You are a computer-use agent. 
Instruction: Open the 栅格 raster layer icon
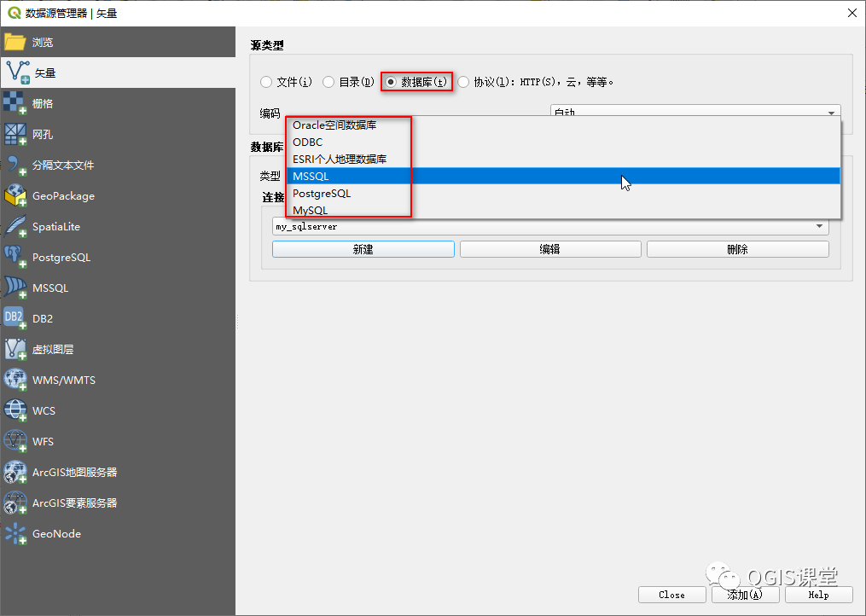click(15, 103)
